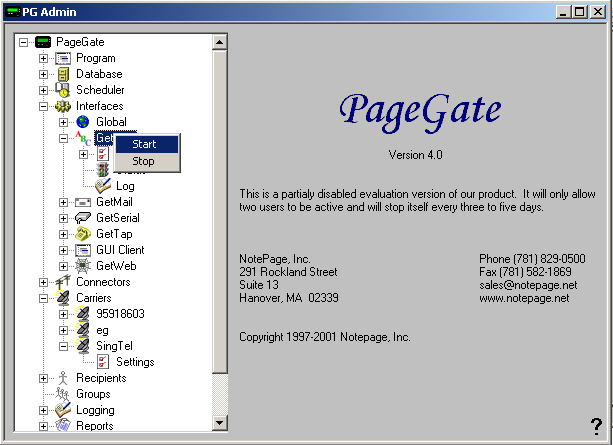Click the Program window icon
The image size is (613, 445).
pos(63,58)
